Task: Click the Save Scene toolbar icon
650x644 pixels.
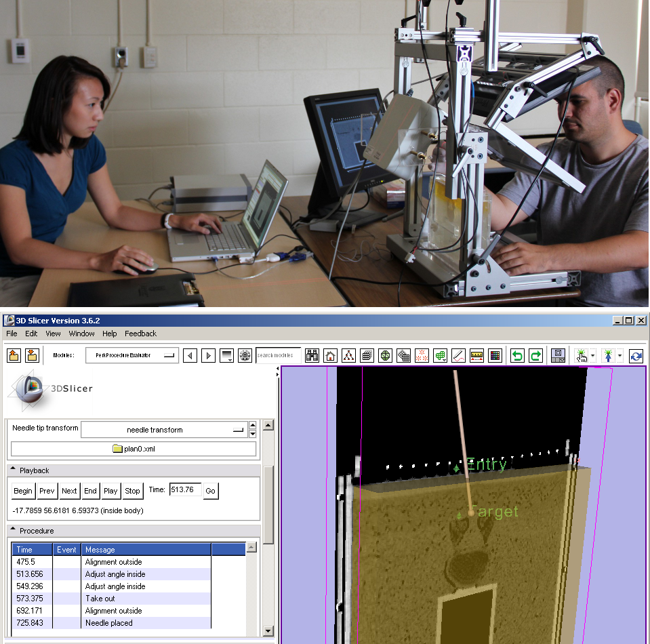Action: (x=32, y=355)
